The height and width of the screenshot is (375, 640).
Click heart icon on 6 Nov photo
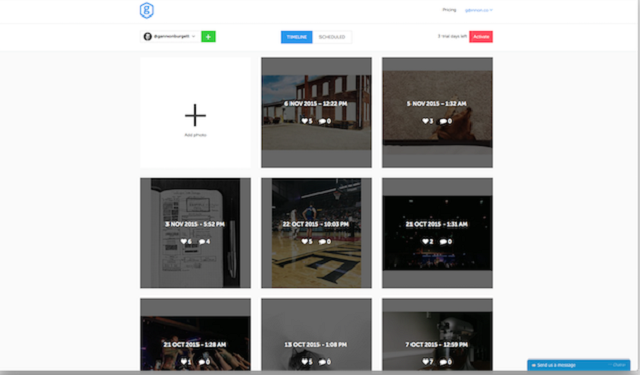[304, 121]
